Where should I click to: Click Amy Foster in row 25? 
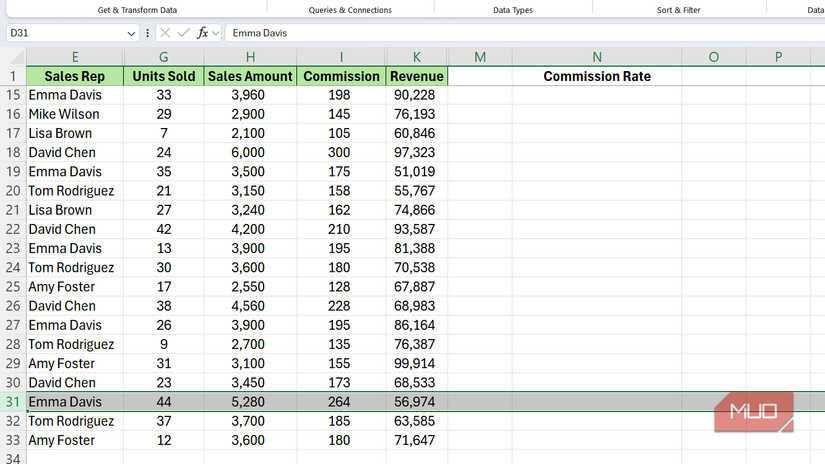(75, 287)
